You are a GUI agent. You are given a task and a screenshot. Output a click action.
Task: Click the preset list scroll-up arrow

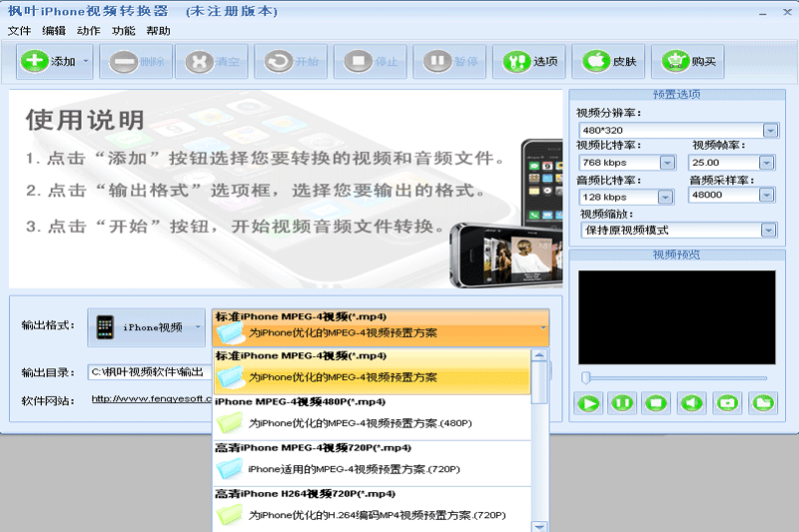[539, 355]
